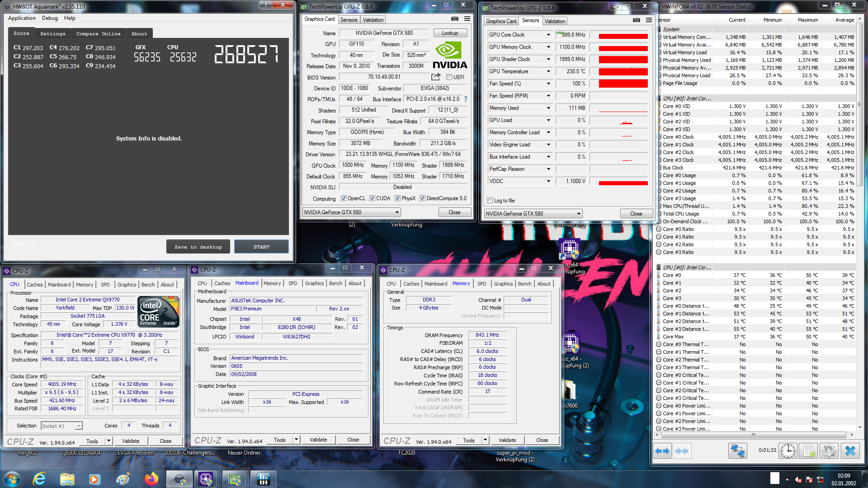Click HWiNFO start logging sheet icon
The image size is (868, 488).
pos(809,451)
